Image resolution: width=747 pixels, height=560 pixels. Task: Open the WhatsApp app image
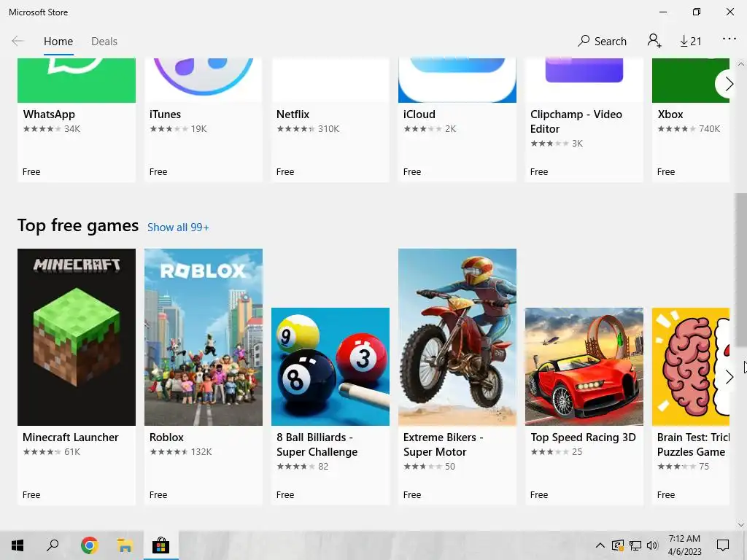click(x=76, y=80)
